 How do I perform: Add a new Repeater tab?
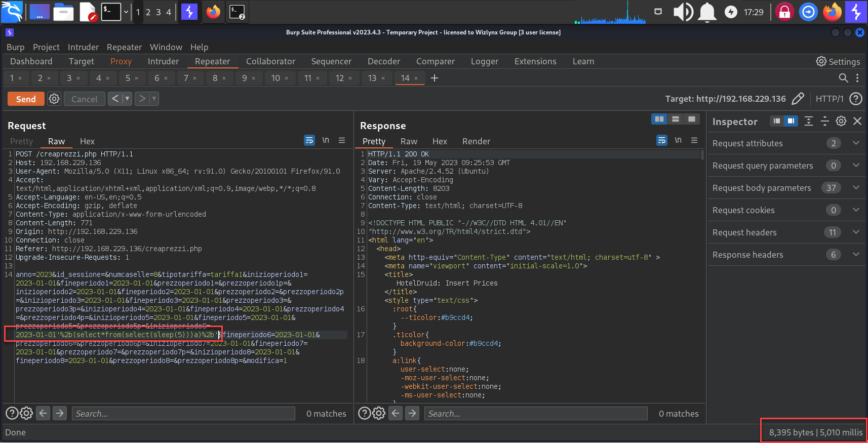click(434, 78)
